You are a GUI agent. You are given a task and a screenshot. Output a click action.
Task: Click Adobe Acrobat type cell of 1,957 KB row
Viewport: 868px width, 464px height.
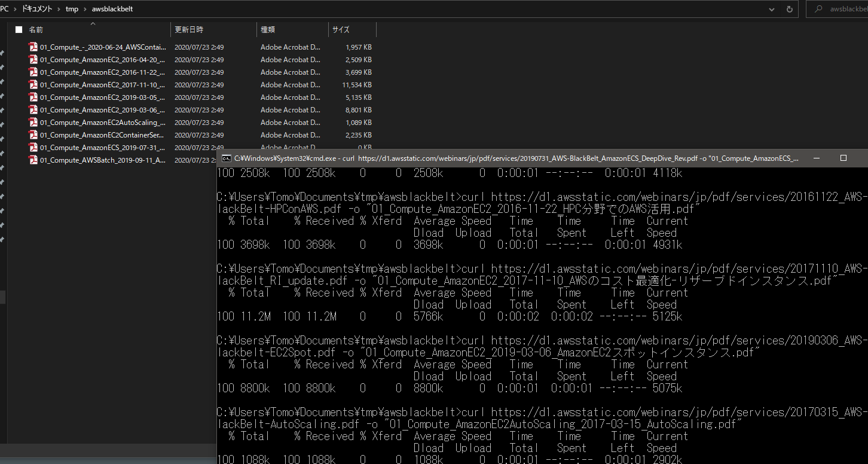click(291, 47)
